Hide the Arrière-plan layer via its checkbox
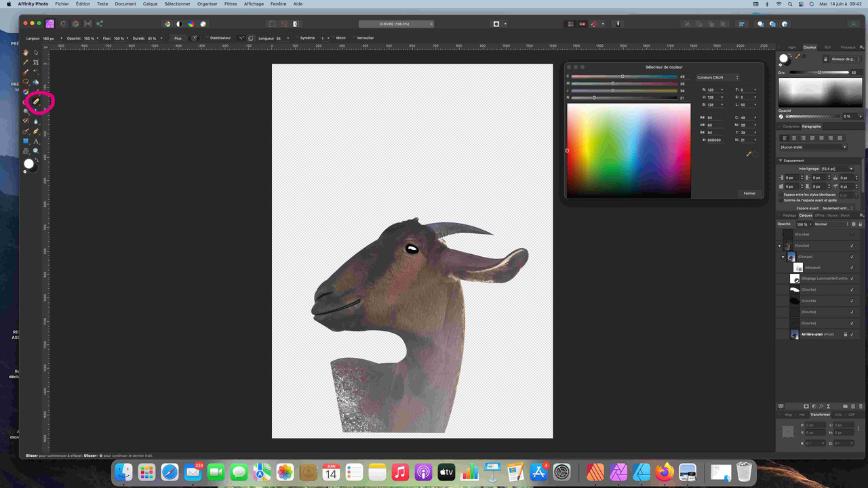868x488 pixels. [852, 334]
